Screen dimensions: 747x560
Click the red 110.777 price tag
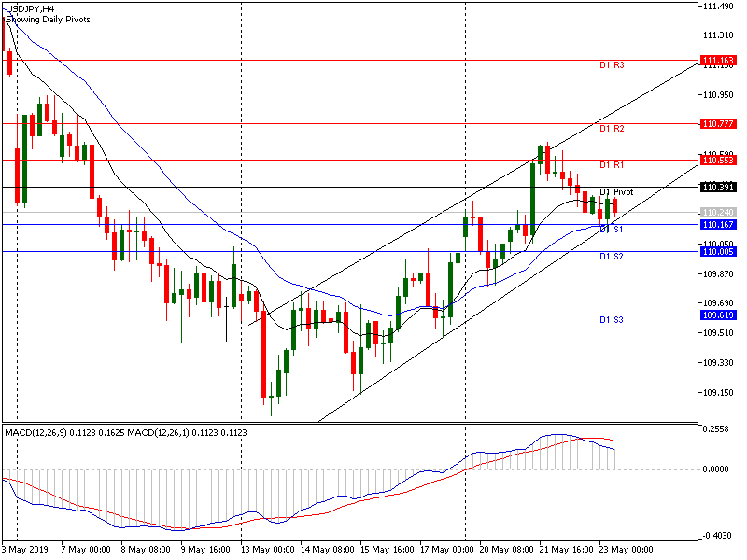pyautogui.click(x=717, y=124)
